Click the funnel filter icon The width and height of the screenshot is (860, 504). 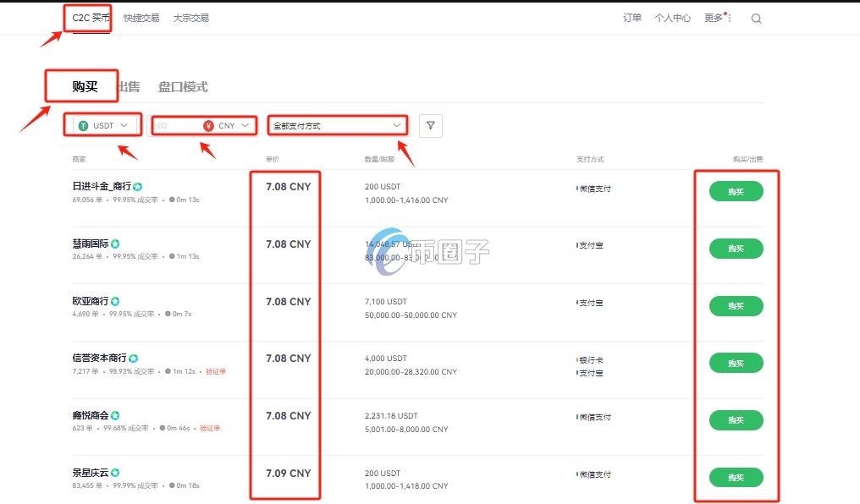click(431, 126)
